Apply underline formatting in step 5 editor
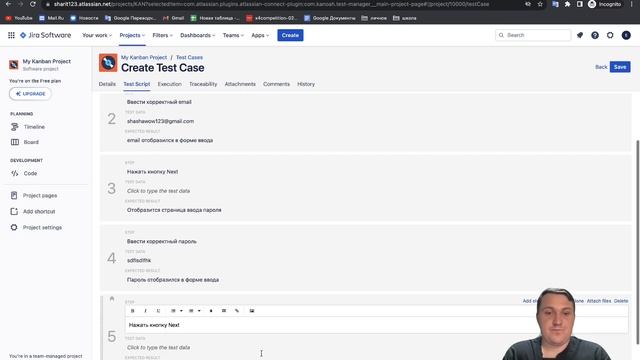Screen dimensions: 640x360 click(158, 311)
